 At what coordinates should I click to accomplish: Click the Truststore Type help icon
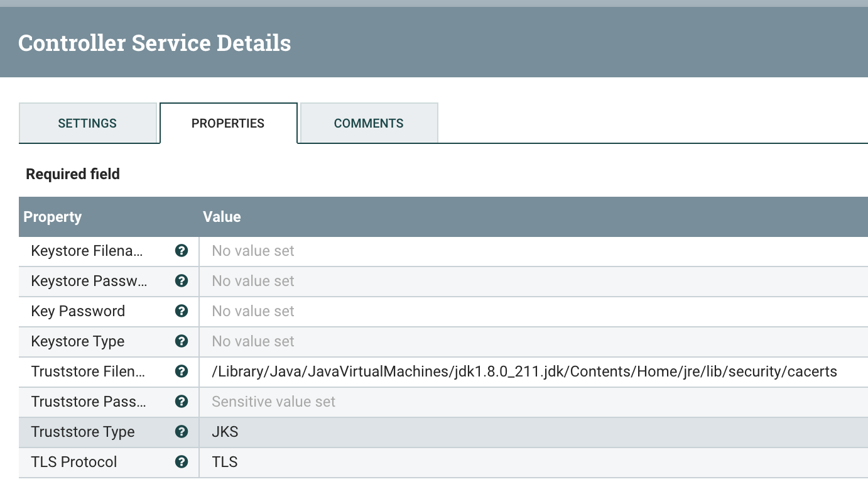(x=182, y=432)
